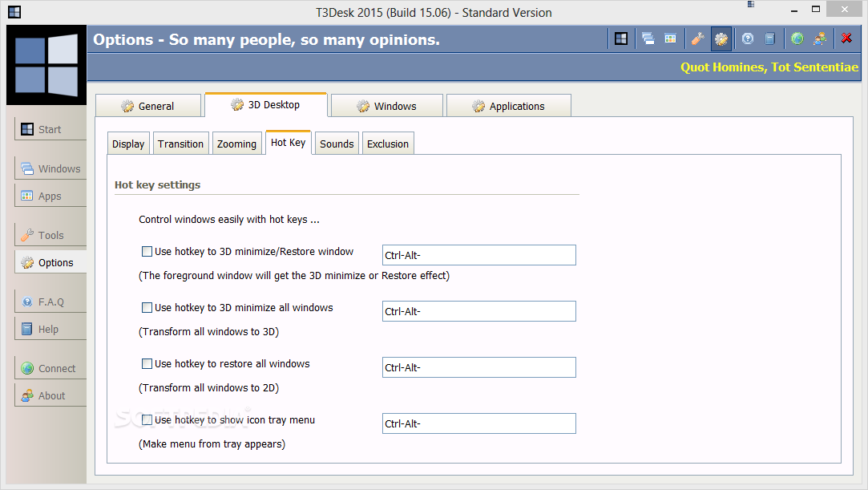868x490 pixels.
Task: Click the hotkey field for 3D minimize/Restore window
Action: [x=478, y=255]
